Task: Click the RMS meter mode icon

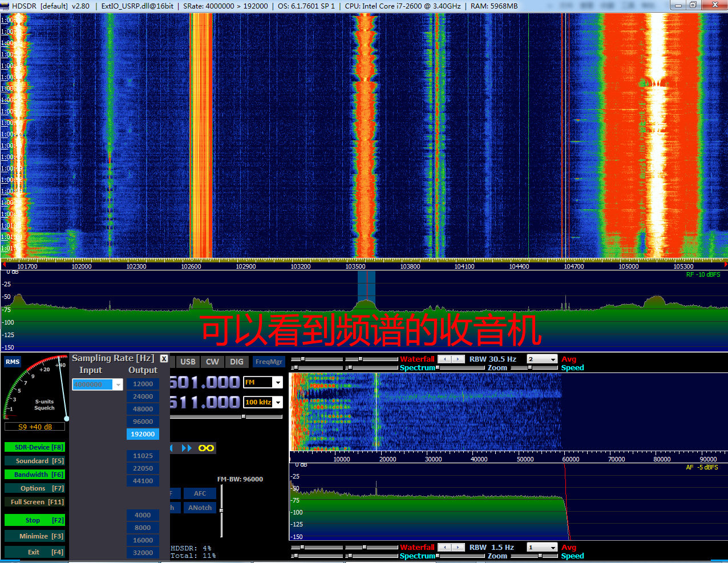Action: pos(13,362)
